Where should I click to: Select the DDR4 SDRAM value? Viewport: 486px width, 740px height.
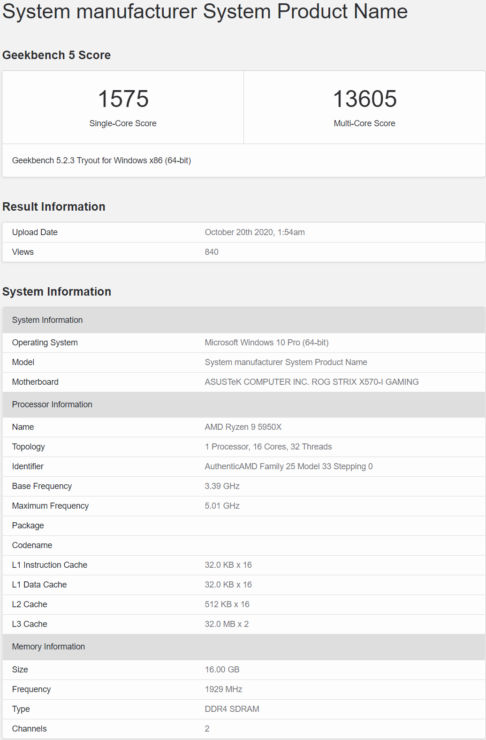point(232,709)
